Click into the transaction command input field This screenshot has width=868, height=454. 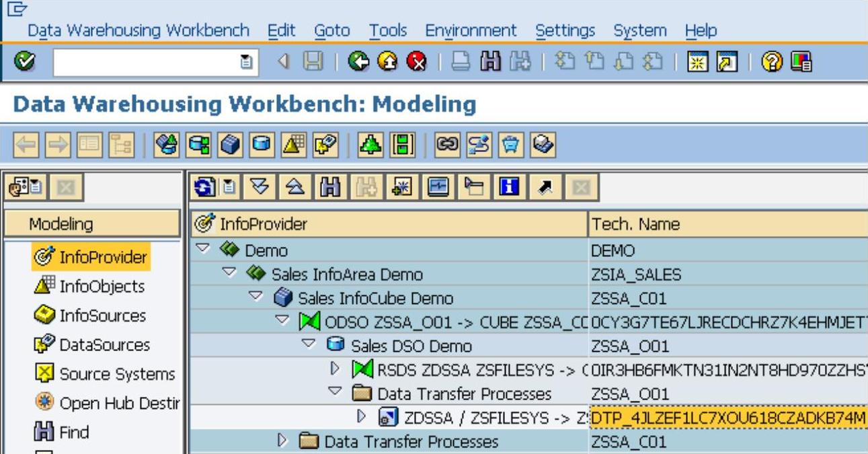tap(145, 63)
